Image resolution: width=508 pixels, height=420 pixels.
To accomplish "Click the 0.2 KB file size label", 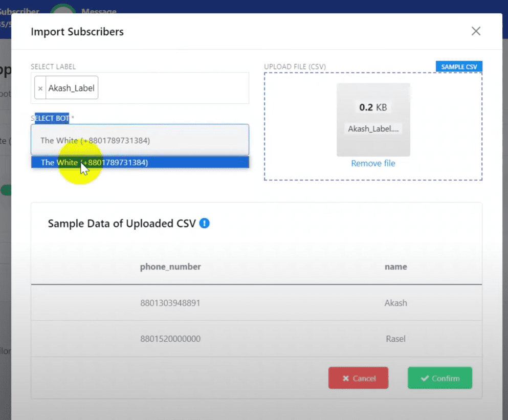I will click(x=373, y=107).
